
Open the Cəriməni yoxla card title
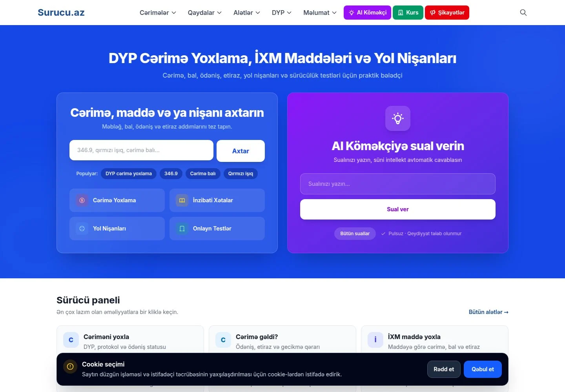(106, 337)
